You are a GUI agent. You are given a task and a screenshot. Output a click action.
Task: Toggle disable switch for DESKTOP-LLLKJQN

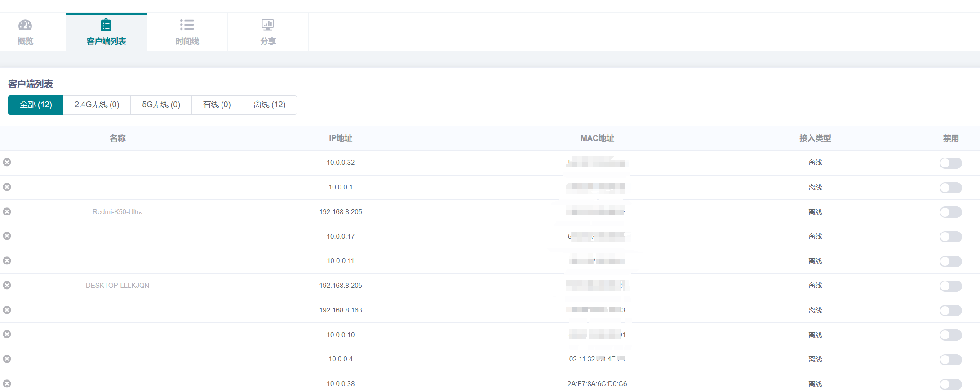click(x=950, y=286)
